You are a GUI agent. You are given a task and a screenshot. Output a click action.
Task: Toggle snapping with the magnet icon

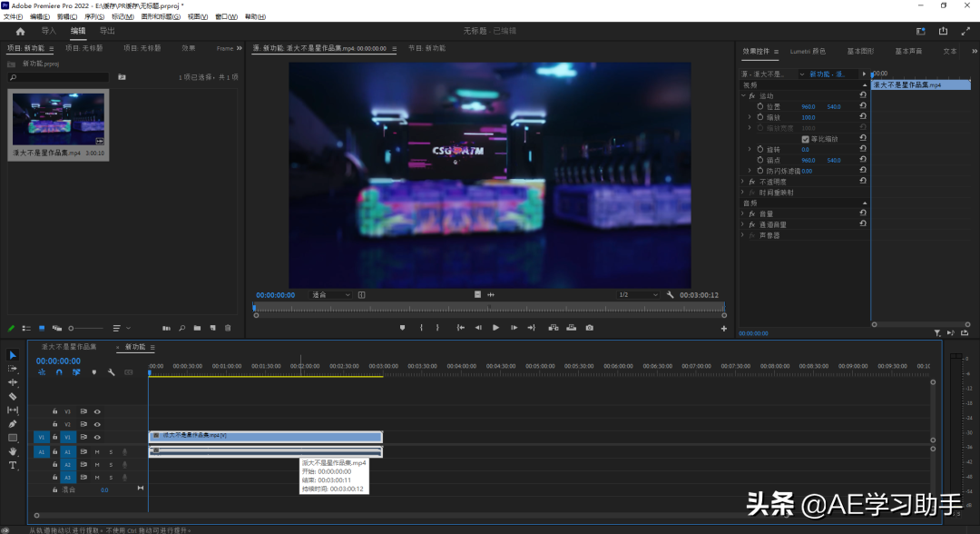click(x=58, y=372)
